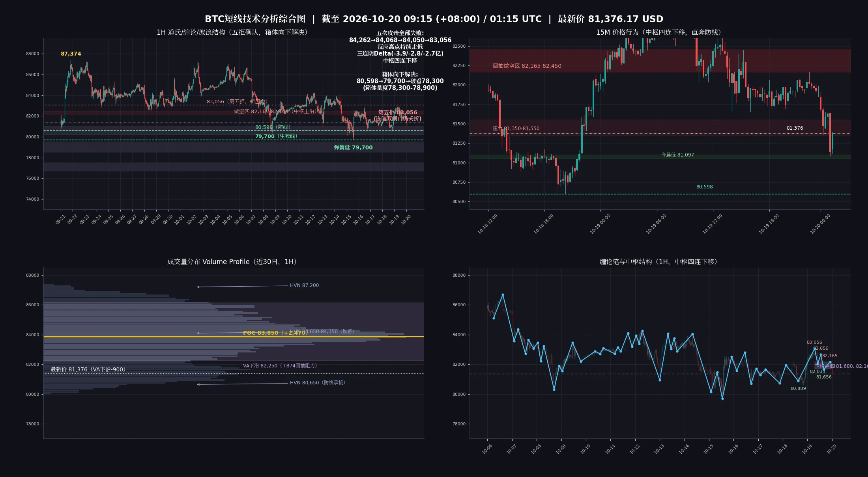Select the '箱体向下解决:' annotation line
The width and height of the screenshot is (868, 477).
(x=400, y=74)
